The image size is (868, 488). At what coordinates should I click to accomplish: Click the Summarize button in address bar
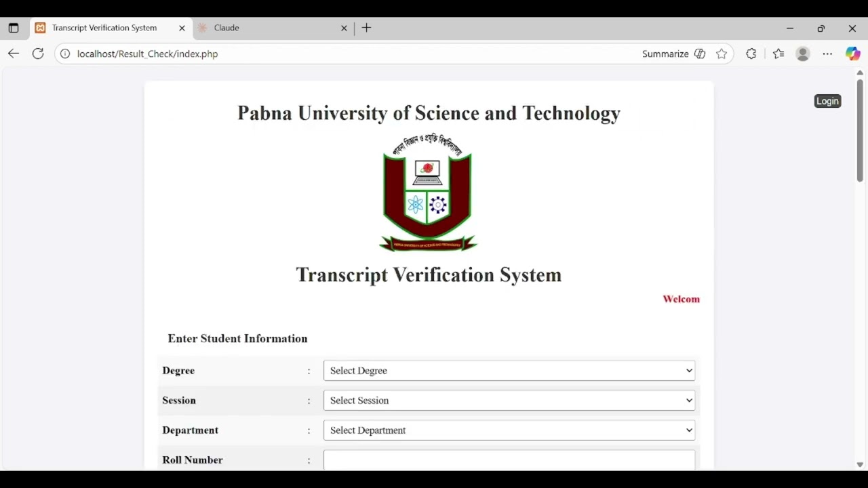[x=665, y=54]
